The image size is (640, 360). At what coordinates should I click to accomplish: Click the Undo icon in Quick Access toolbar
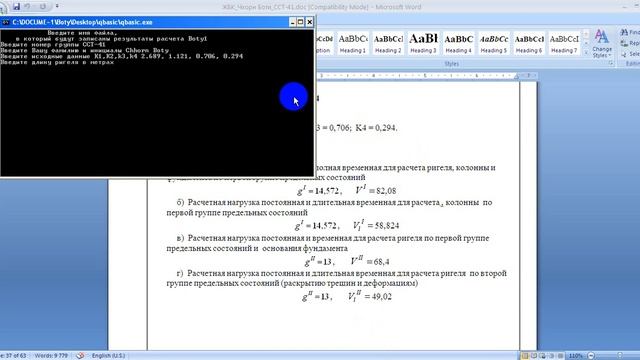tap(28, 6)
